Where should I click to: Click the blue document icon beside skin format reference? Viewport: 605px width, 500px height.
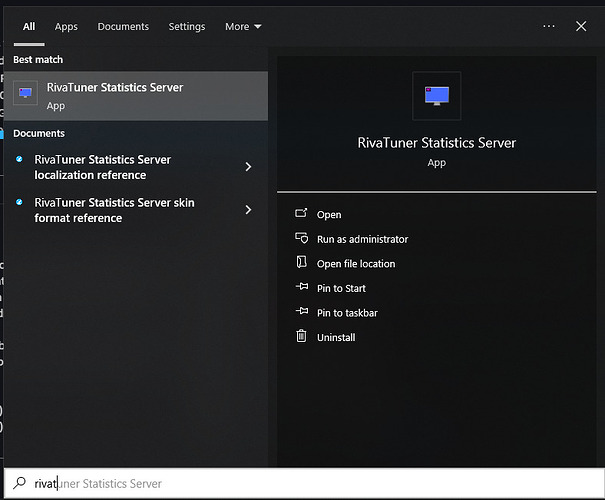pyautogui.click(x=19, y=202)
